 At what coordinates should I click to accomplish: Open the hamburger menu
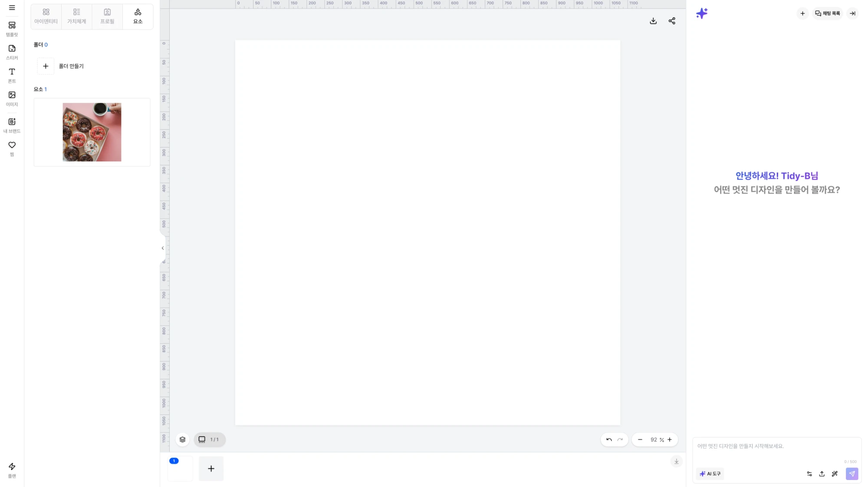(x=12, y=8)
